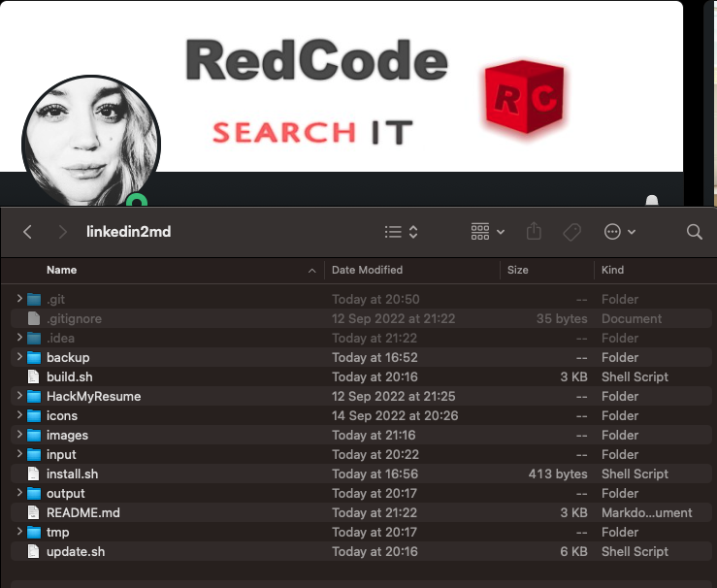Select the HackMyResume folder icon
Screen dimensions: 717x588
click(x=34, y=397)
